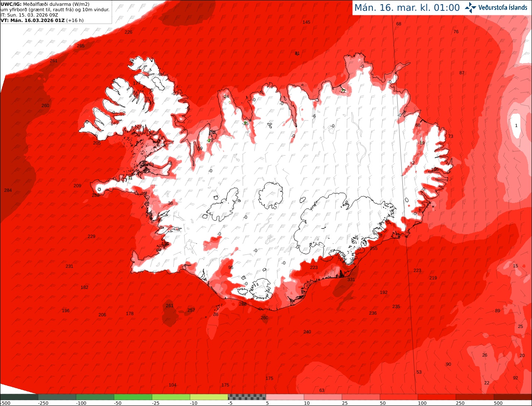Click map value 226 in the northwest sea
The height and width of the screenshot is (406, 532).
(x=128, y=32)
